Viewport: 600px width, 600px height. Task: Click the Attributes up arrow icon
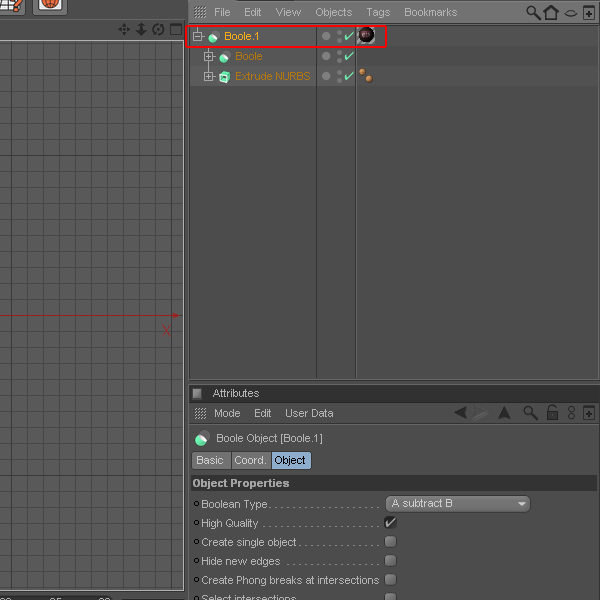point(504,413)
